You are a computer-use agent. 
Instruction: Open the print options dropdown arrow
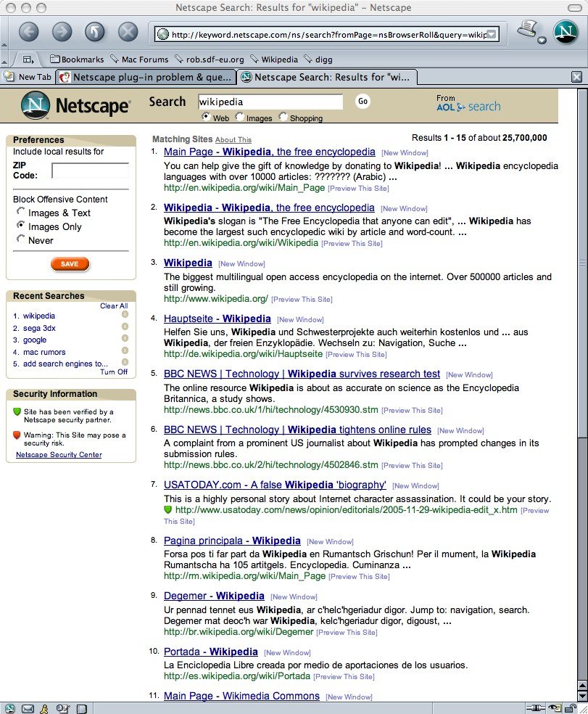[542, 41]
